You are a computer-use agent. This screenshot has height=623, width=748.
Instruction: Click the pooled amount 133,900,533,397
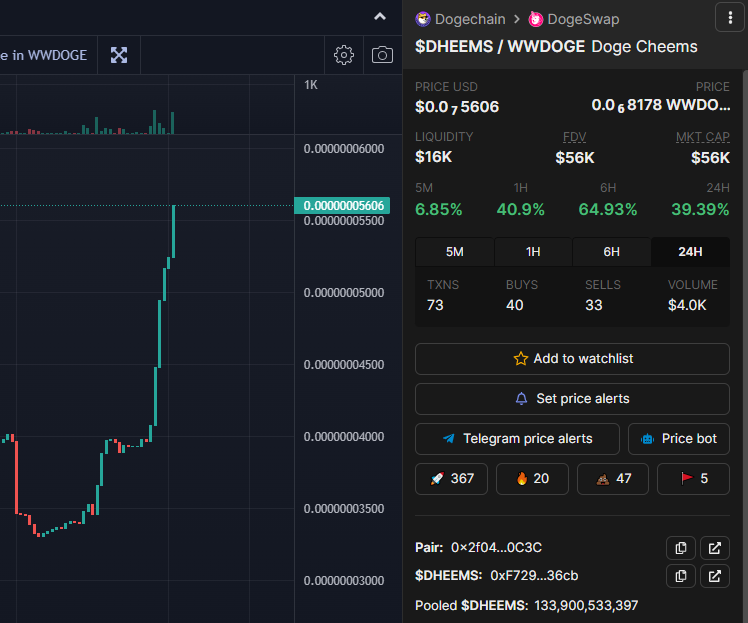coord(586,605)
